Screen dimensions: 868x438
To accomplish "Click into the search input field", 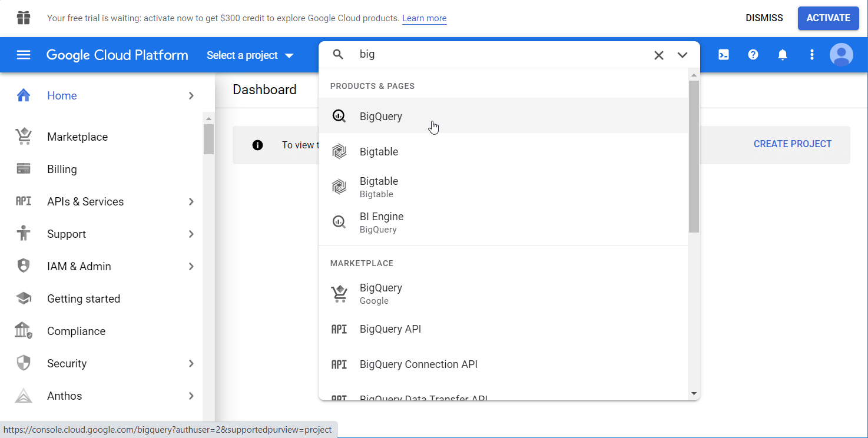I will coord(501,54).
